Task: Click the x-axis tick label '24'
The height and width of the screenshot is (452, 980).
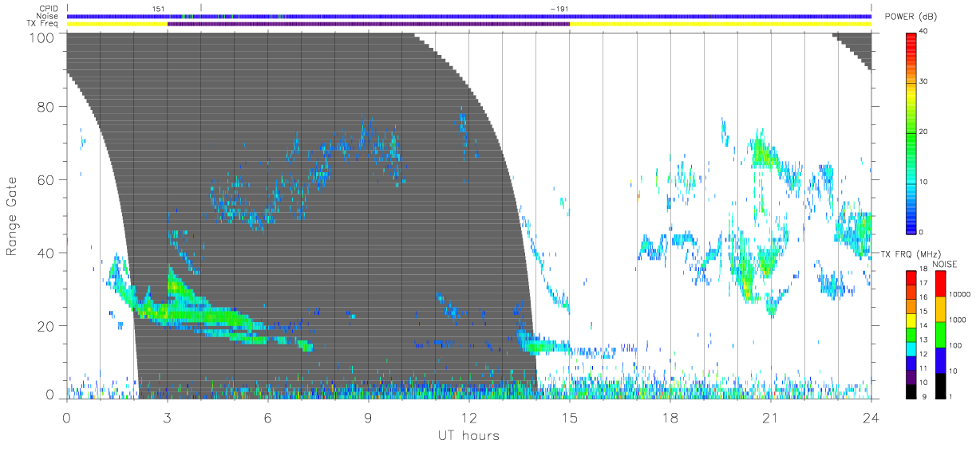Action: [871, 418]
